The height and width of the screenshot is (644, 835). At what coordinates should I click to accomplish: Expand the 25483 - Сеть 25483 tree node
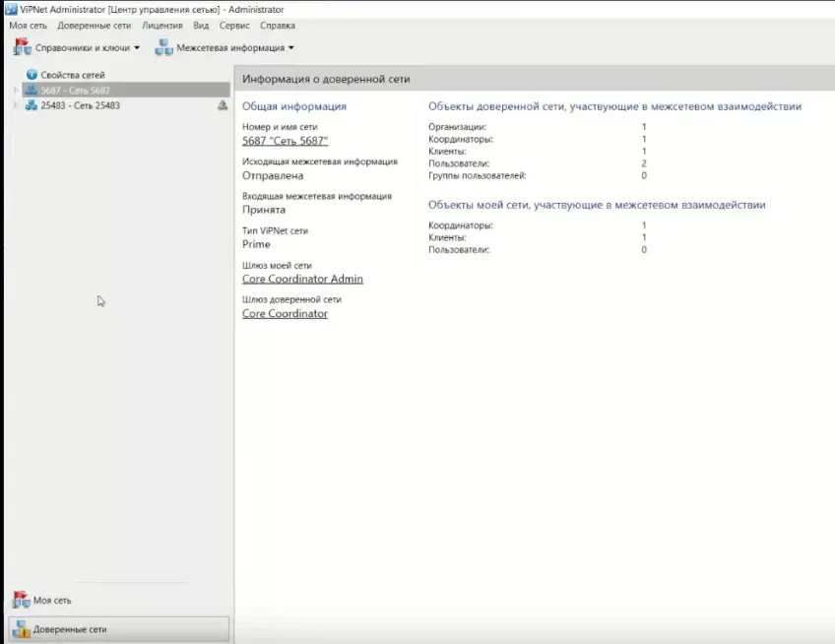[15, 105]
